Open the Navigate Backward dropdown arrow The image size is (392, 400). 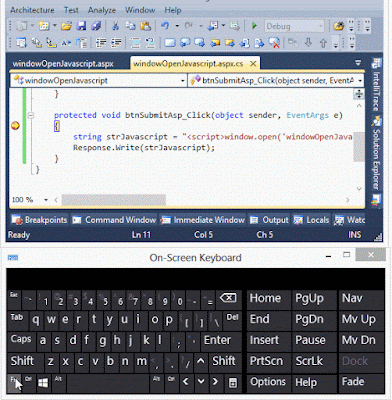tap(223, 26)
